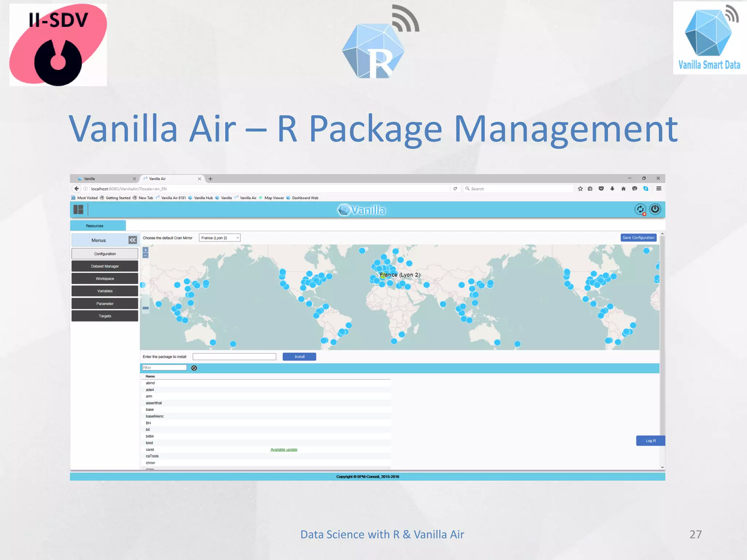747x560 pixels.
Task: Open the Vanilla grid panel icon
Action: click(78, 209)
